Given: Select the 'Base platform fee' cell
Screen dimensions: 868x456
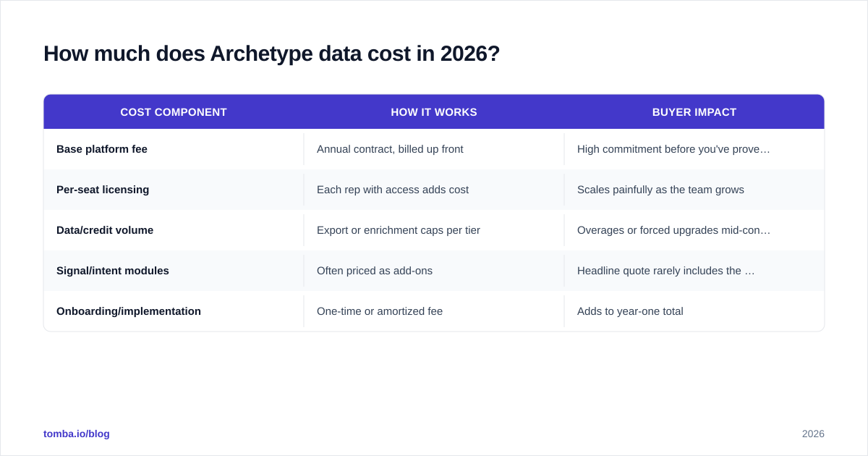Looking at the screenshot, I should [174, 149].
